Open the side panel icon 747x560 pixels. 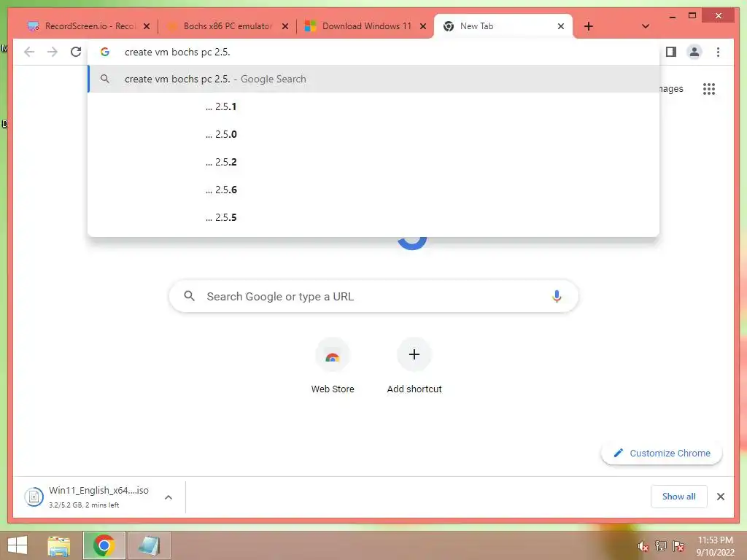pos(671,52)
